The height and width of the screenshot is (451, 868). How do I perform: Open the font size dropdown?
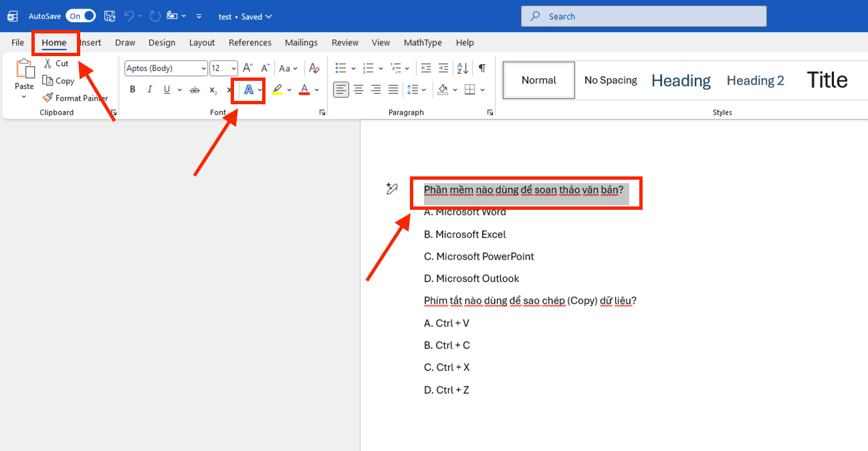click(233, 68)
